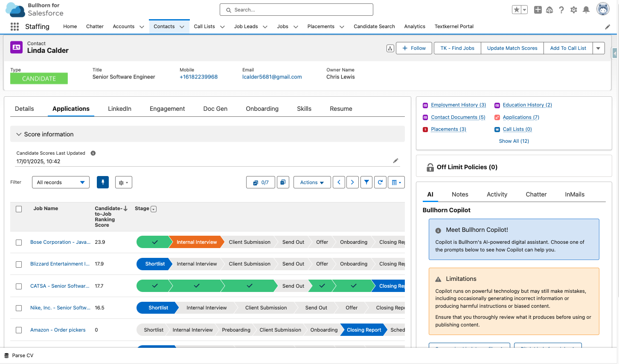Go to the previous page arrow
The width and height of the screenshot is (619, 364).
[x=339, y=182]
